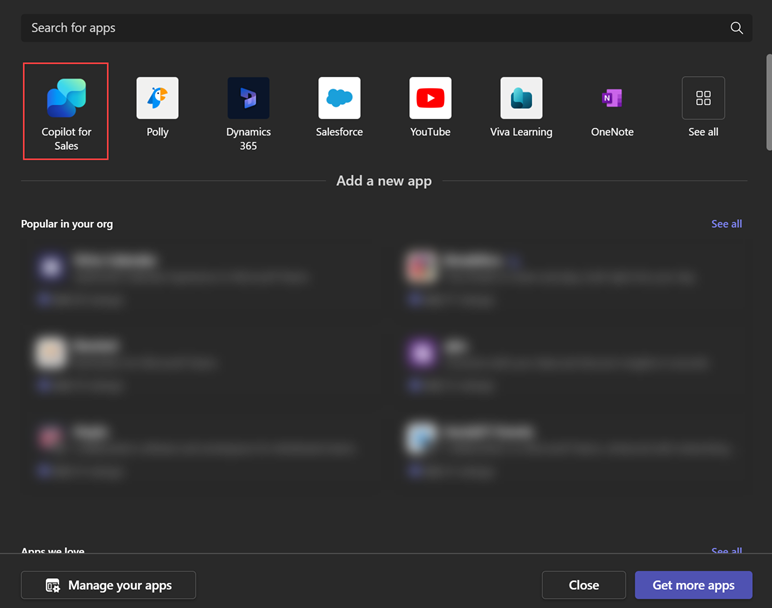
Task: Focus the Search for apps field
Action: 386,28
